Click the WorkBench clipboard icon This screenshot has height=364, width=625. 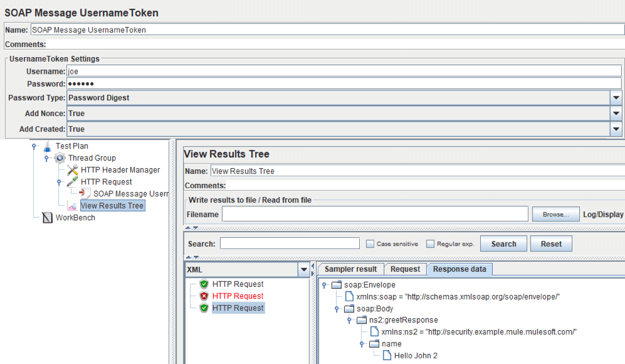[47, 218]
